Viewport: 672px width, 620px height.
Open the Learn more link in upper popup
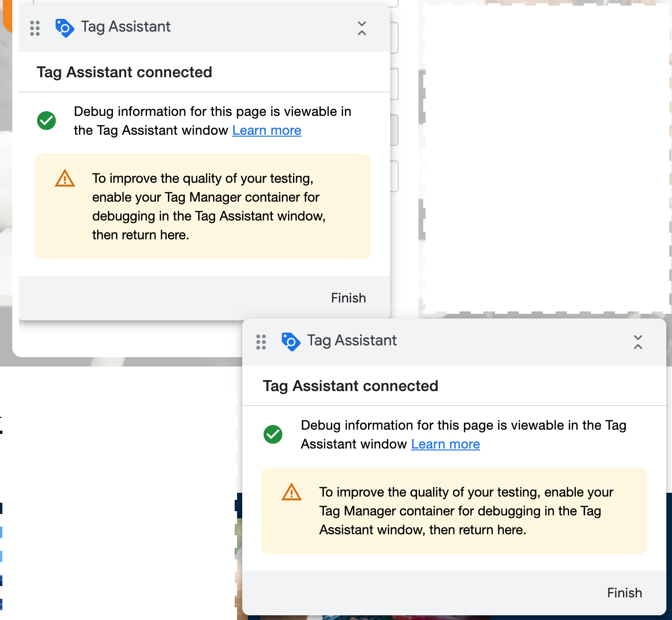tap(267, 131)
